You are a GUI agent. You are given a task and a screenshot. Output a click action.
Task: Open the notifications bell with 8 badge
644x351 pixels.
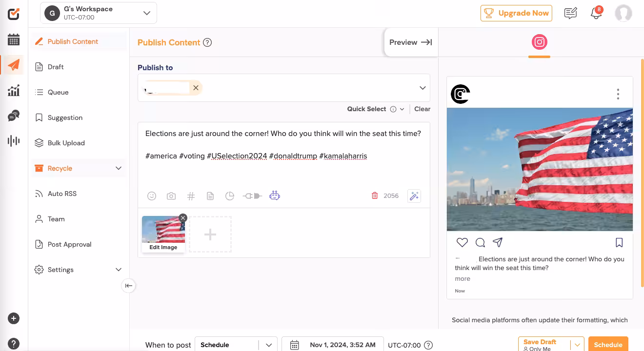click(x=596, y=14)
